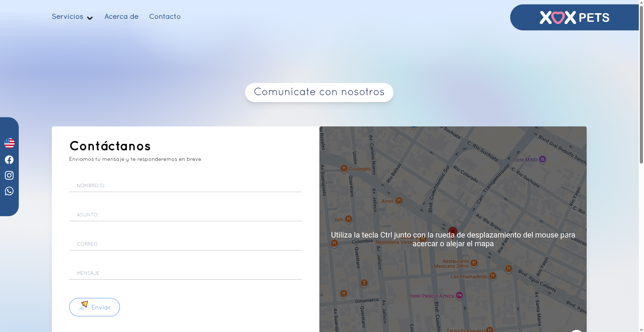The height and width of the screenshot is (332, 644).
Task: Click the red location pin on map
Action: point(453,232)
